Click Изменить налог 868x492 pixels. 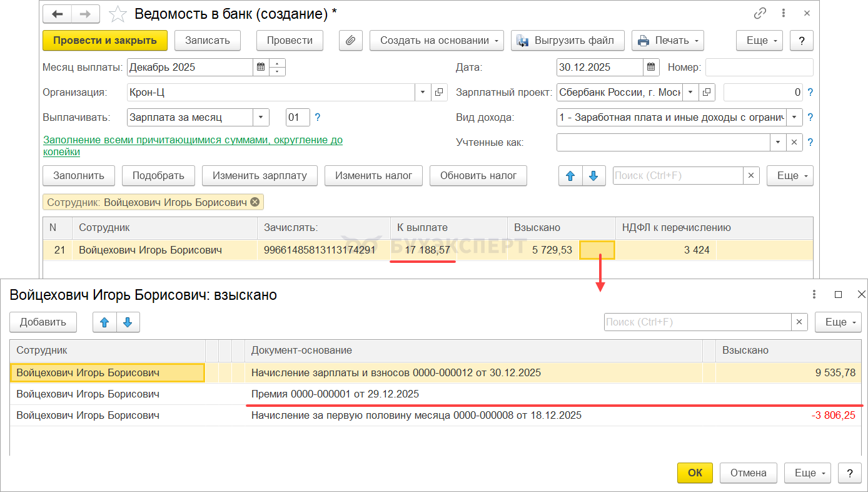(x=373, y=176)
